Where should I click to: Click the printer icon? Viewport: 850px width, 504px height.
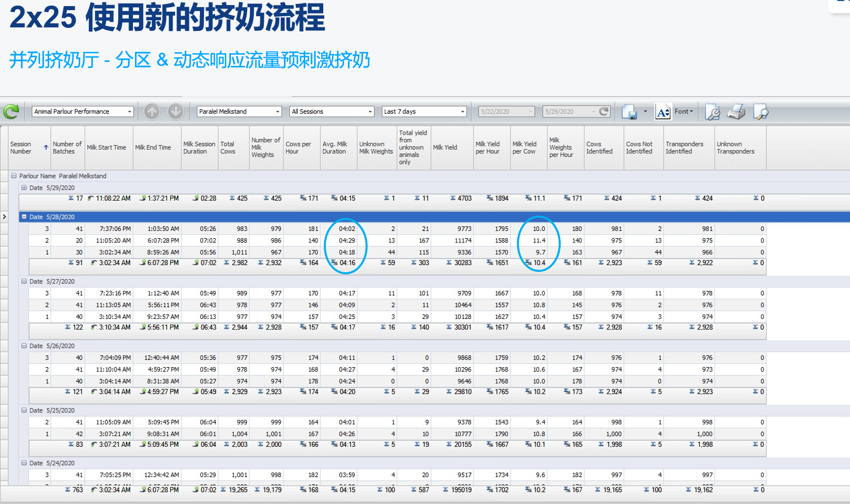point(736,112)
